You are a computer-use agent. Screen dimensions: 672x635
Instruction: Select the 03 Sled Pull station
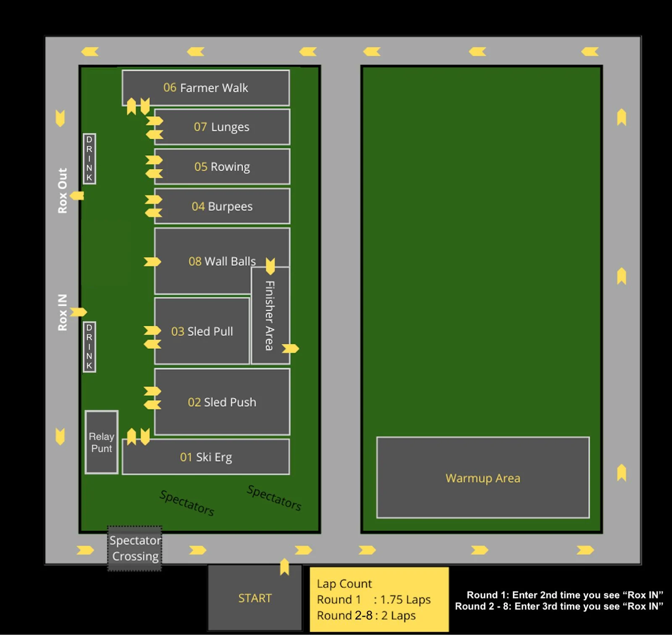pyautogui.click(x=202, y=331)
